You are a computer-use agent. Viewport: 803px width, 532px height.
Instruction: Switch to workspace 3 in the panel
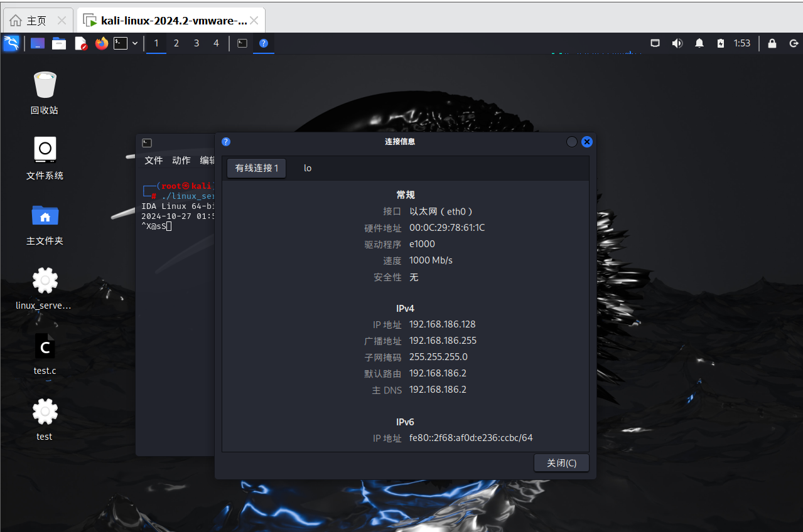[x=196, y=43]
